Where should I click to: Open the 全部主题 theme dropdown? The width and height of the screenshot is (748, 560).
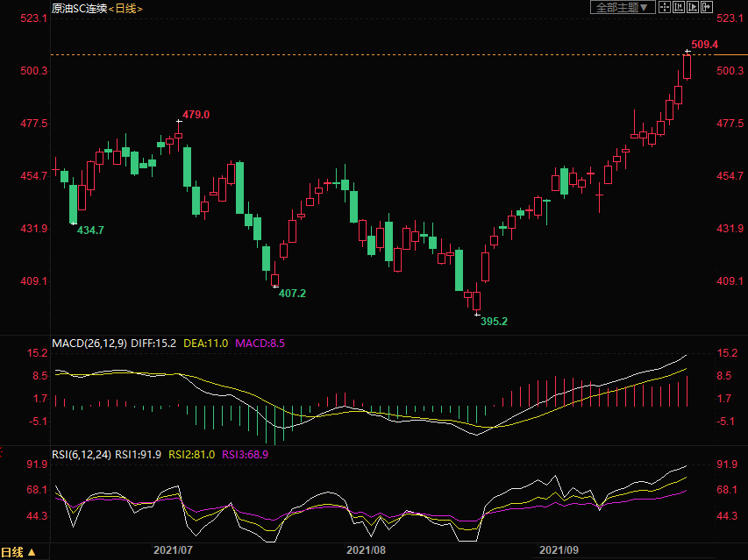(623, 8)
